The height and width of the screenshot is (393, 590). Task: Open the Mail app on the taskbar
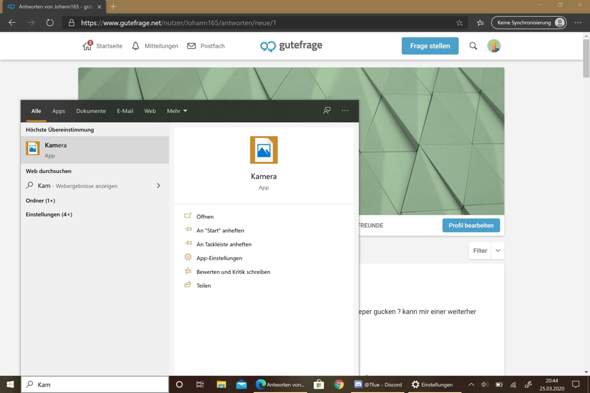click(241, 384)
